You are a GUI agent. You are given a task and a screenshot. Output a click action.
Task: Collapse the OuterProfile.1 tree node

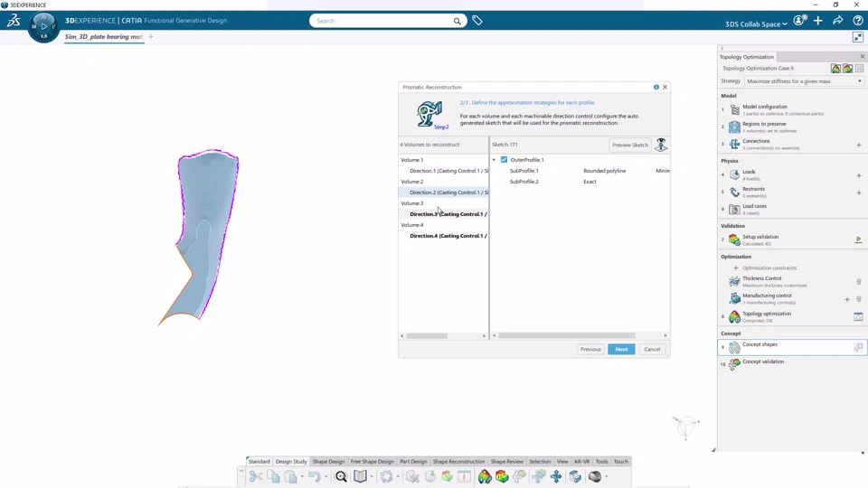[494, 159]
